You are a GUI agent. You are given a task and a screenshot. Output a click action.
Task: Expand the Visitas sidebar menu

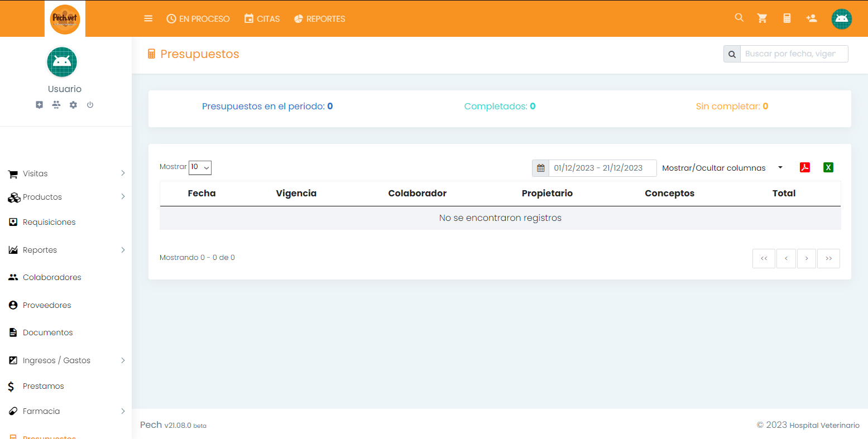(66, 173)
